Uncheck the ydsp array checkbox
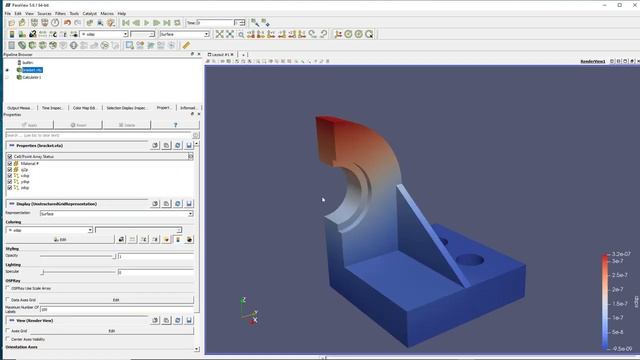 pos(10,182)
